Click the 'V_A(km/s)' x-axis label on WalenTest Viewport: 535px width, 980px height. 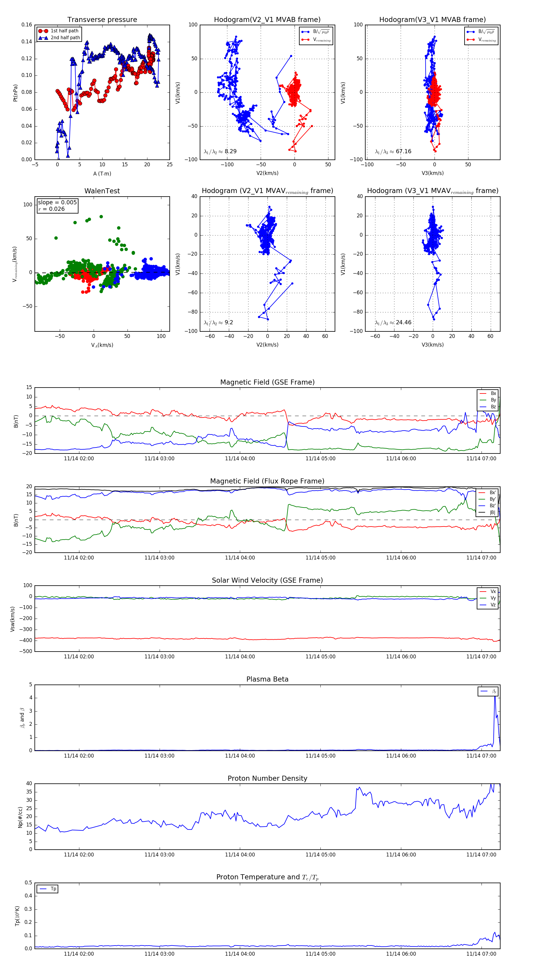point(102,345)
